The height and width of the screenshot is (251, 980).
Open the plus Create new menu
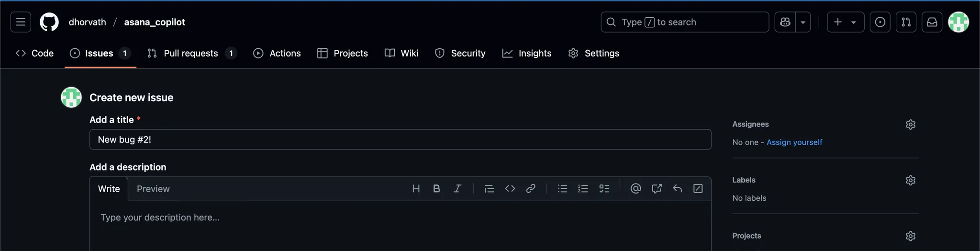coord(846,22)
